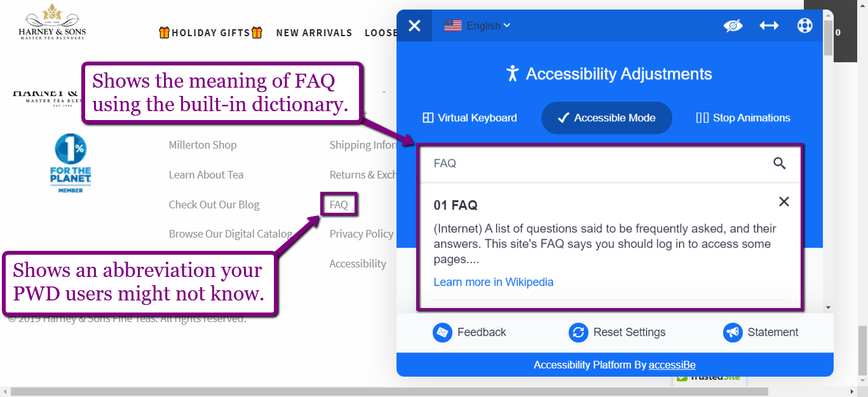This screenshot has height=397, width=868.
Task: Click the dictionary search magnifier icon
Action: pos(779,163)
